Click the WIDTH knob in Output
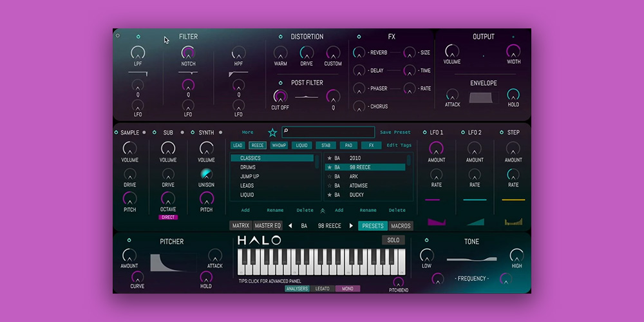This screenshot has width=644, height=322. coord(513,52)
